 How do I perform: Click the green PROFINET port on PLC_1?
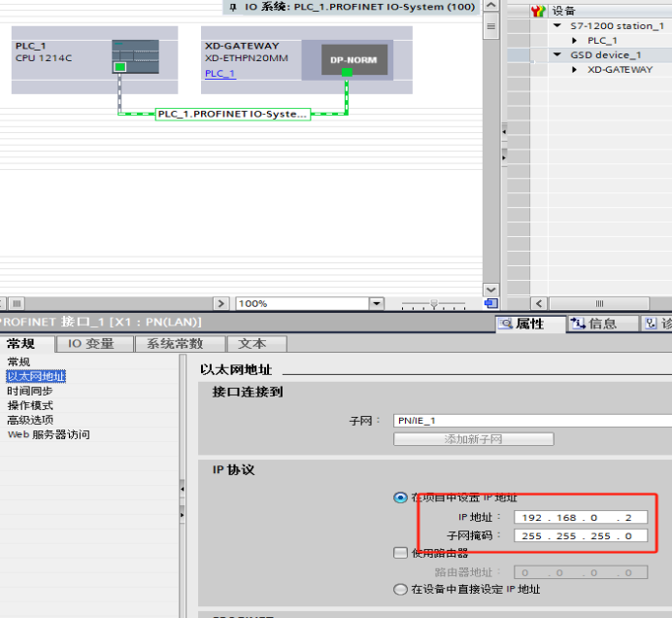click(120, 67)
